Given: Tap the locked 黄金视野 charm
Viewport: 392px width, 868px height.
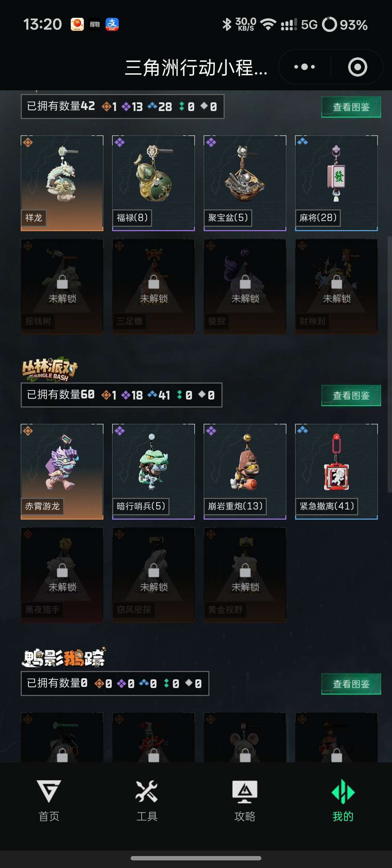Looking at the screenshot, I should click(x=245, y=575).
